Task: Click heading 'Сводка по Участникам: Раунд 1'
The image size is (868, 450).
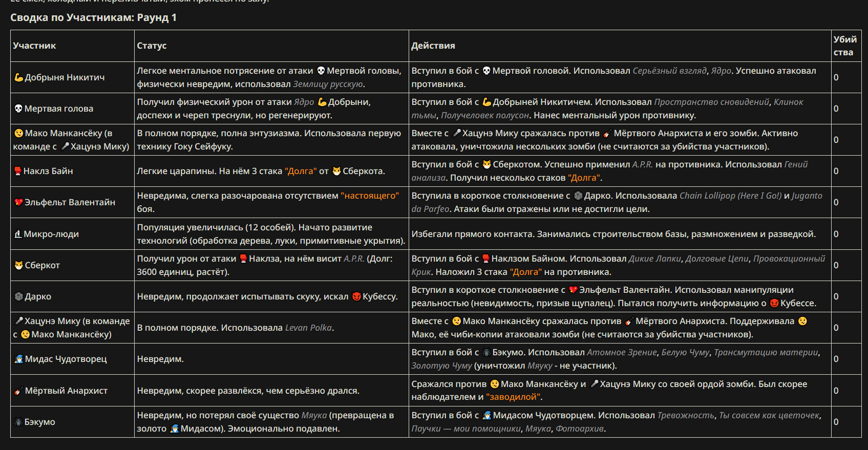Action: click(x=93, y=17)
